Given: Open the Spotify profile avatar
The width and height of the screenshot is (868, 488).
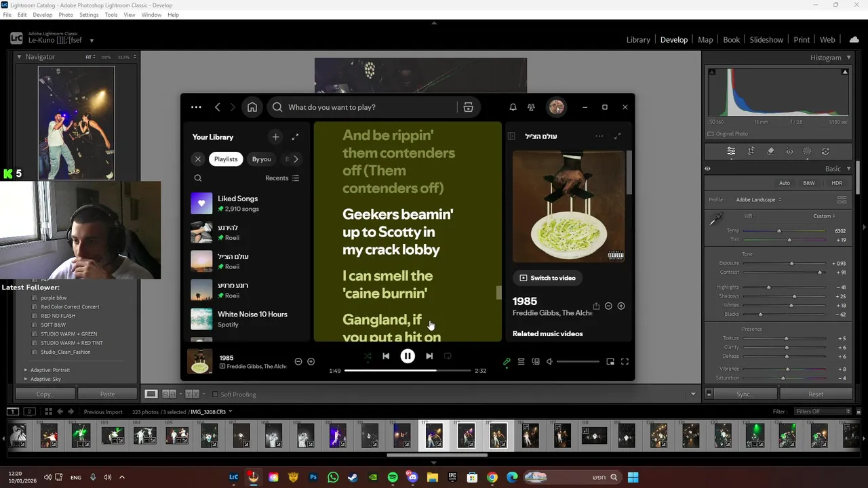Looking at the screenshot, I should tap(556, 107).
